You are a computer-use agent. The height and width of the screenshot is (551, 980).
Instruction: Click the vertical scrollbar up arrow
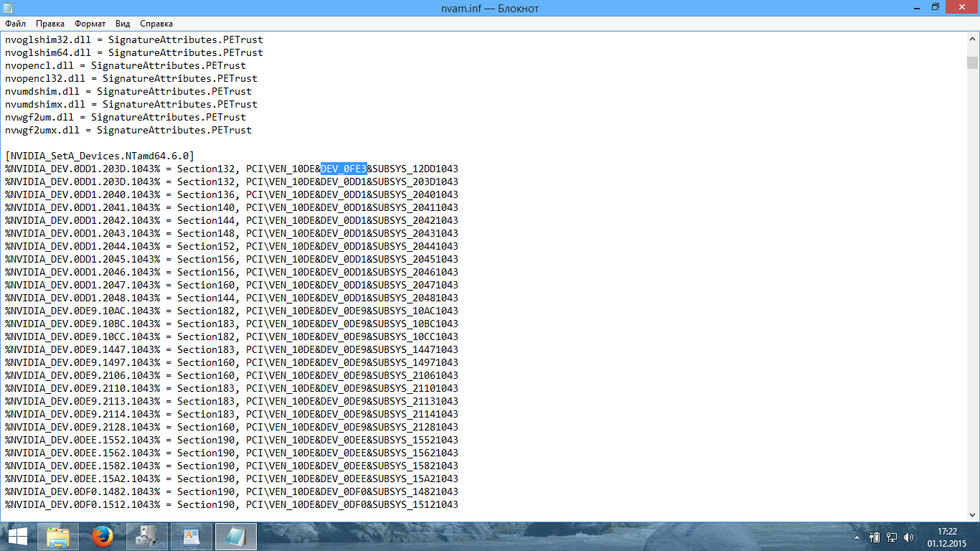pyautogui.click(x=972, y=39)
